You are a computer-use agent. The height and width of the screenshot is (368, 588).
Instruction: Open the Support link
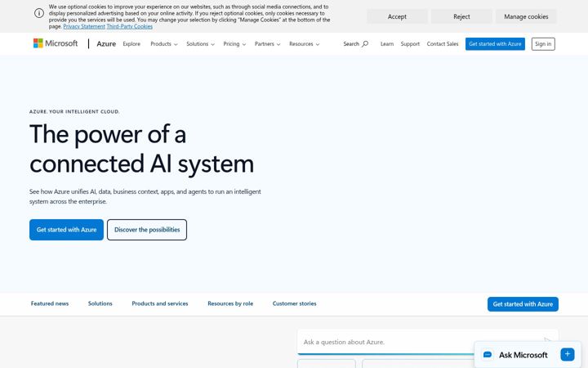point(410,44)
